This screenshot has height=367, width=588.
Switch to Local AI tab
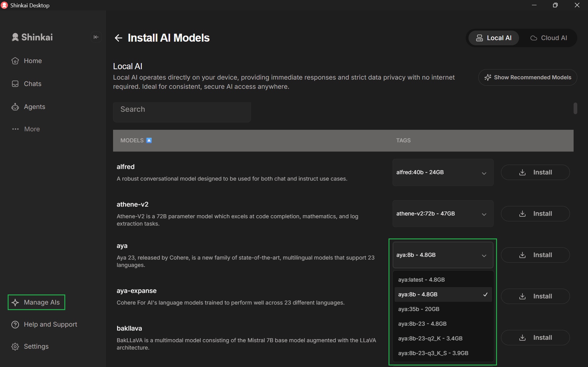493,38
